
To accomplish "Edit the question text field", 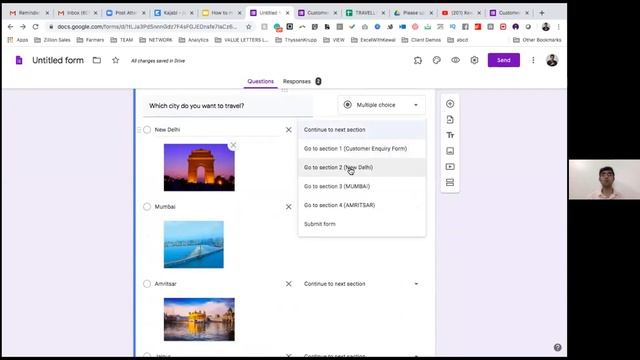I will coord(228,106).
